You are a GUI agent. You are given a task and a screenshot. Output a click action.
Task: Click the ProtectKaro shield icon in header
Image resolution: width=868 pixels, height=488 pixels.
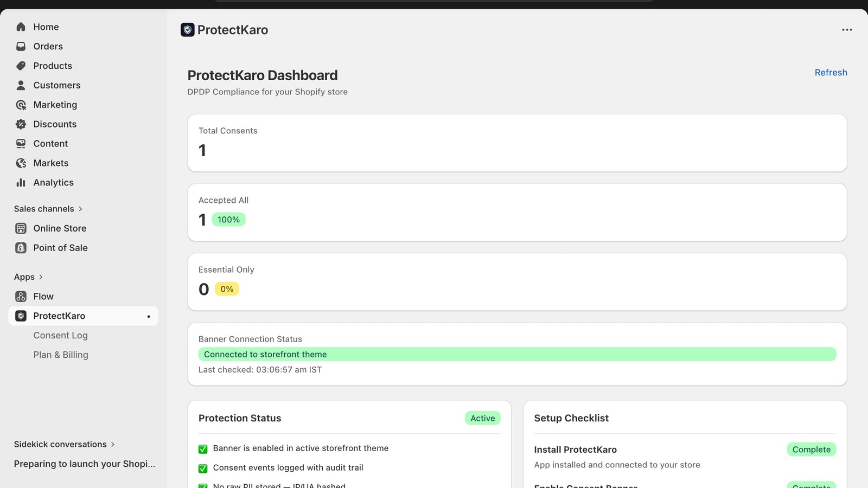tap(188, 30)
